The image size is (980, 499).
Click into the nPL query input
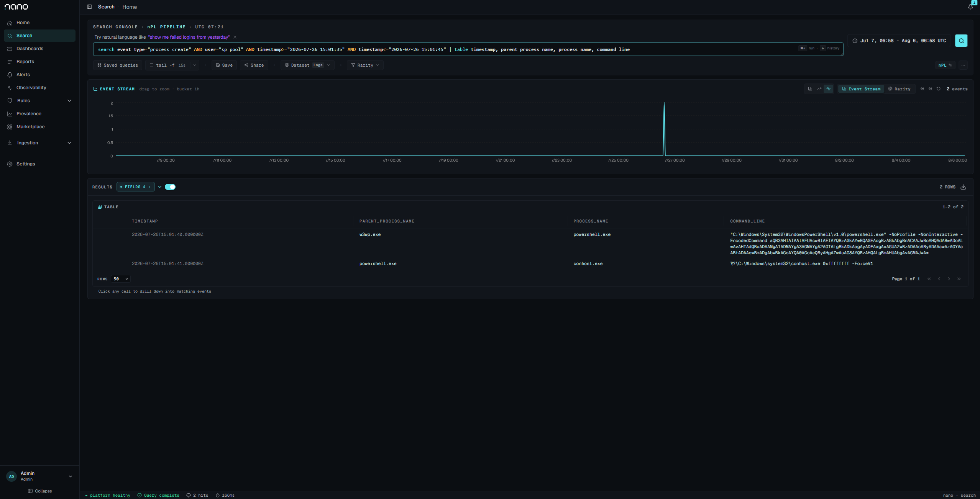point(468,49)
